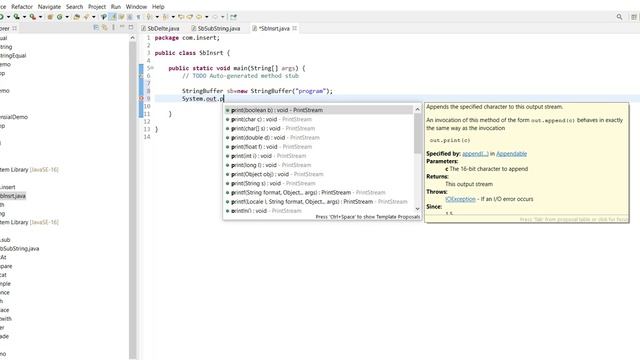The height and width of the screenshot is (360, 640).
Task: Click the proposal list scroll-down arrow
Action: point(417,209)
